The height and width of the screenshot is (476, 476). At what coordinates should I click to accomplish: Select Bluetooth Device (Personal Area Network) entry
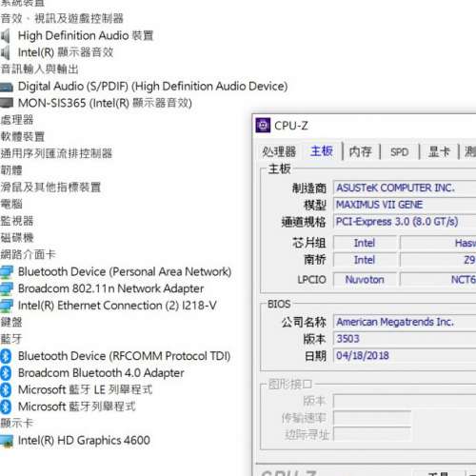(125, 272)
